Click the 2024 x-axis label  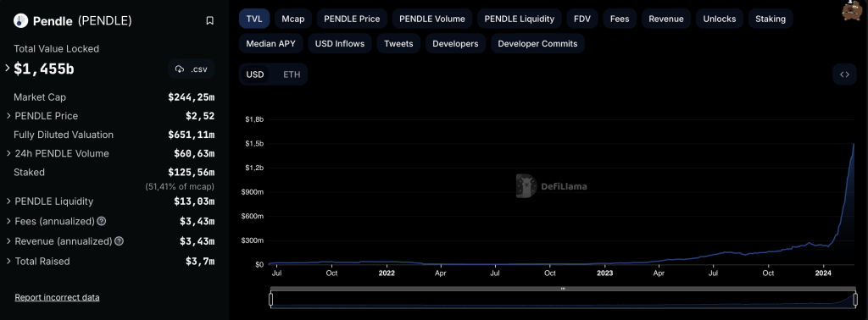823,273
